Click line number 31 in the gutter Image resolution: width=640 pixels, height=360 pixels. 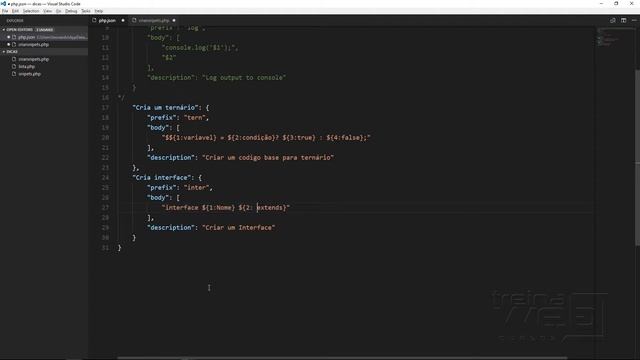click(105, 248)
